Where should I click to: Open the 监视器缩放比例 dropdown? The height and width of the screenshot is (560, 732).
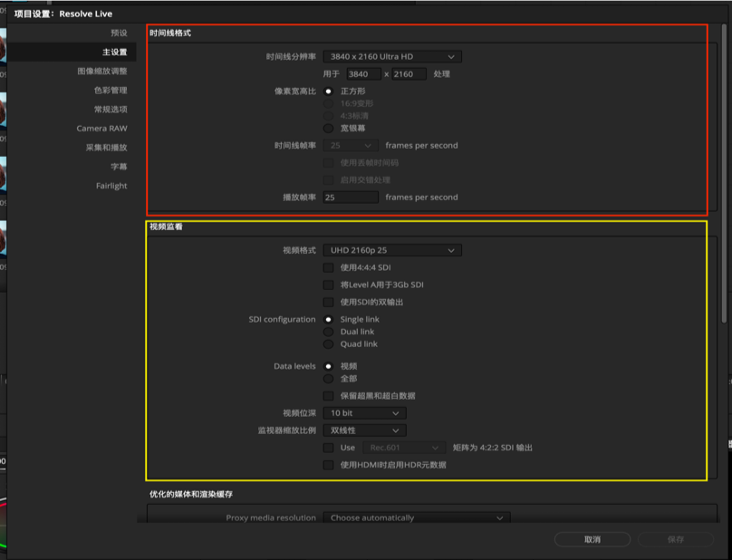[x=363, y=430]
